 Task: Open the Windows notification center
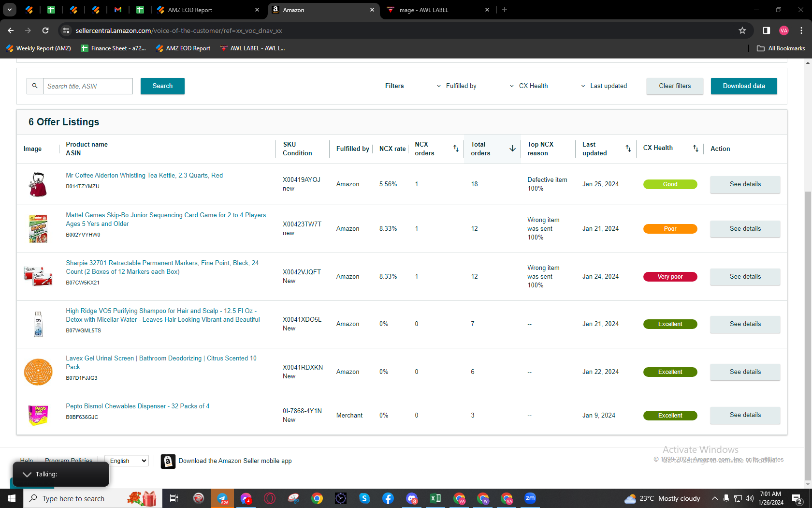pos(797,498)
